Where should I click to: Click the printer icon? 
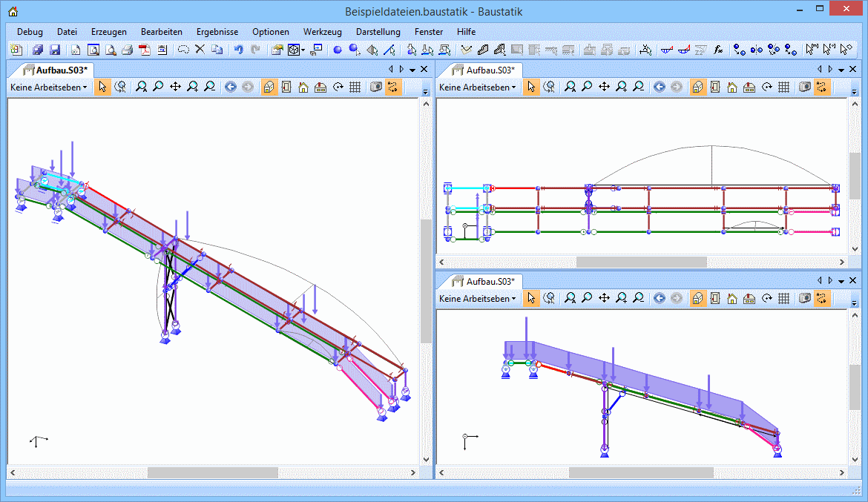pyautogui.click(x=127, y=50)
